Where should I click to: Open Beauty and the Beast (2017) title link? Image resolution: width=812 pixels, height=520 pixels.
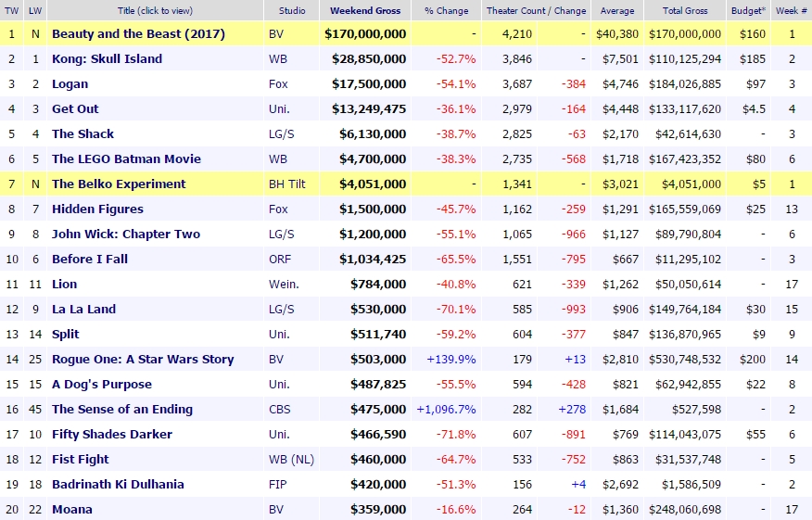(138, 34)
